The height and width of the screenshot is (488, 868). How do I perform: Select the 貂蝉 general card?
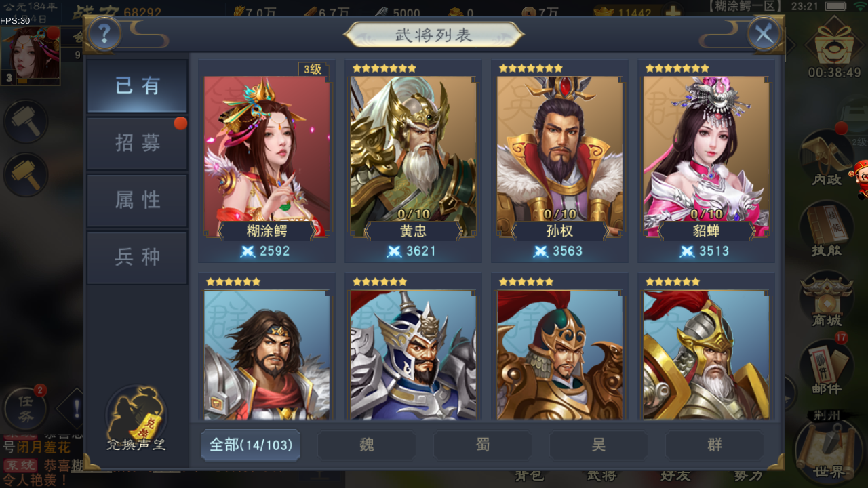click(x=707, y=161)
